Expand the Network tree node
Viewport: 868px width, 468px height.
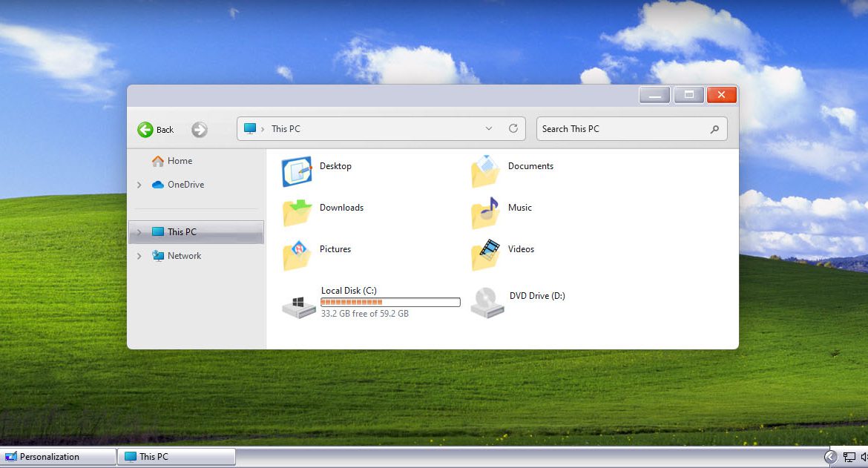click(x=139, y=256)
